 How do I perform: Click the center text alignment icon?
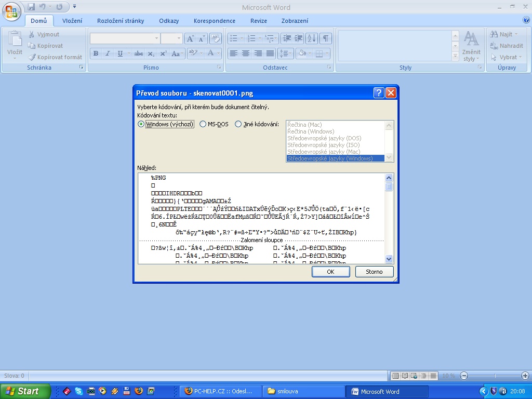(x=246, y=54)
